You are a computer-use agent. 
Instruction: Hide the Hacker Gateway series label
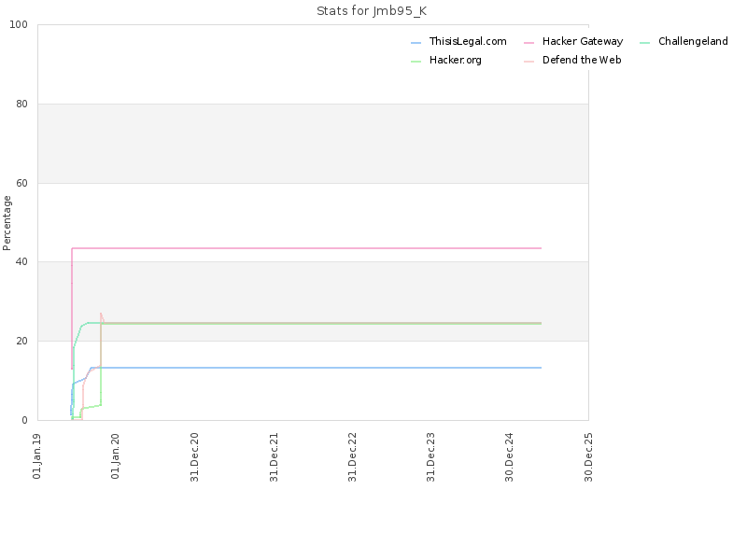pos(583,41)
